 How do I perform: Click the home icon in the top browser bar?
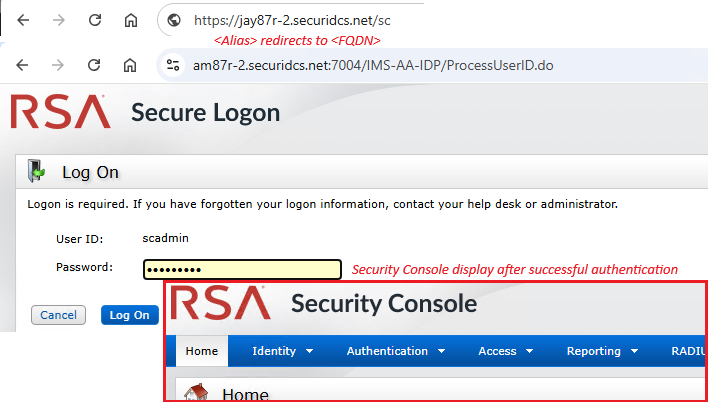130,19
